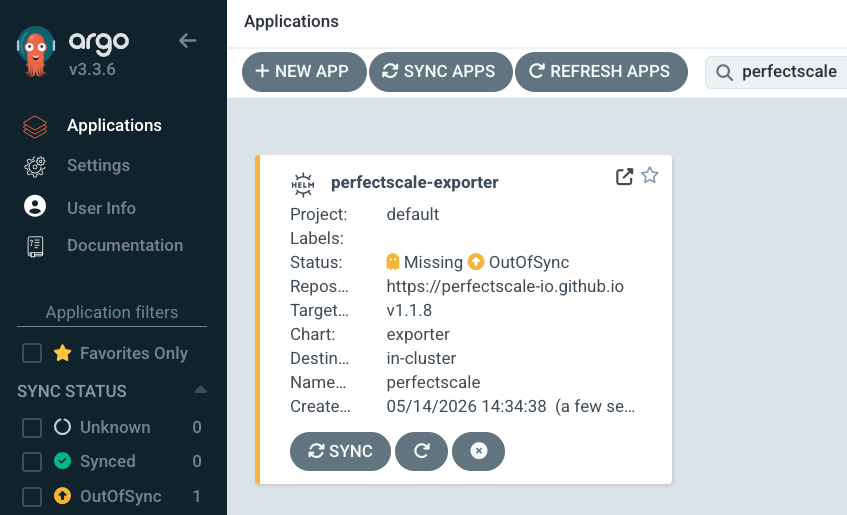Favorite perfectscale-exporter with the star icon
This screenshot has height=515, width=847.
[x=650, y=175]
